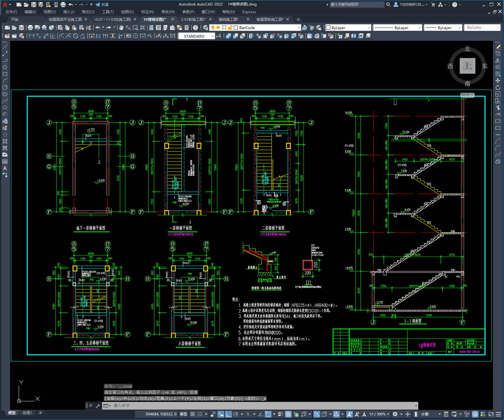Open the ByColor plot style dropdown
The image size is (504, 420).
point(482,28)
